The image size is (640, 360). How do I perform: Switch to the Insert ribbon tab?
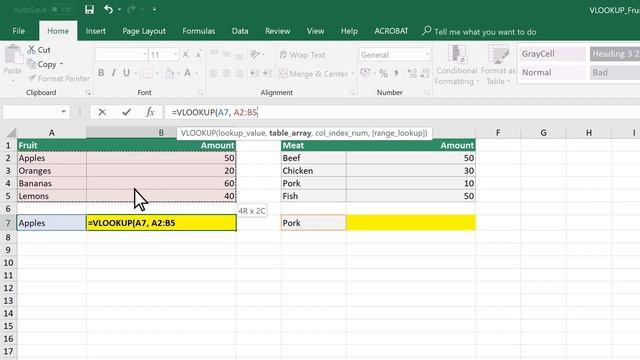pos(96,31)
